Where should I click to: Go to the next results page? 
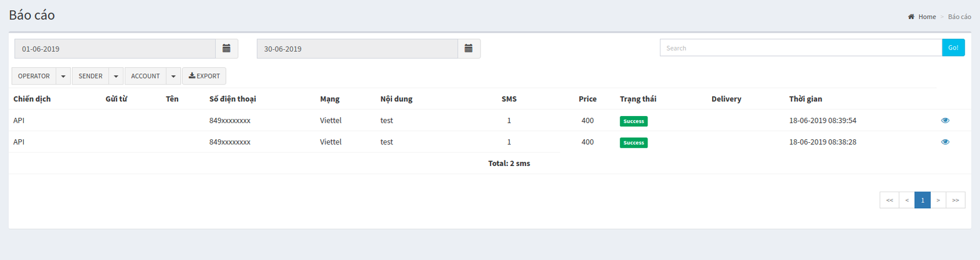pos(938,201)
